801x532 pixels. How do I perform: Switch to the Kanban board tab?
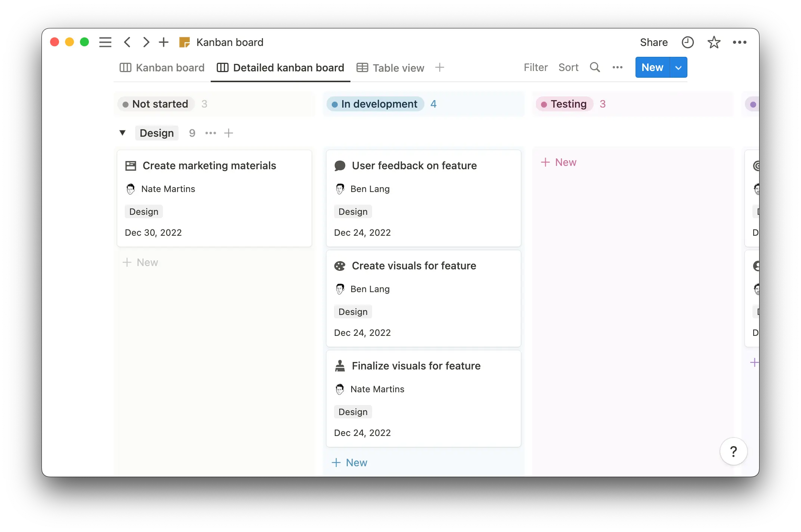tap(161, 68)
